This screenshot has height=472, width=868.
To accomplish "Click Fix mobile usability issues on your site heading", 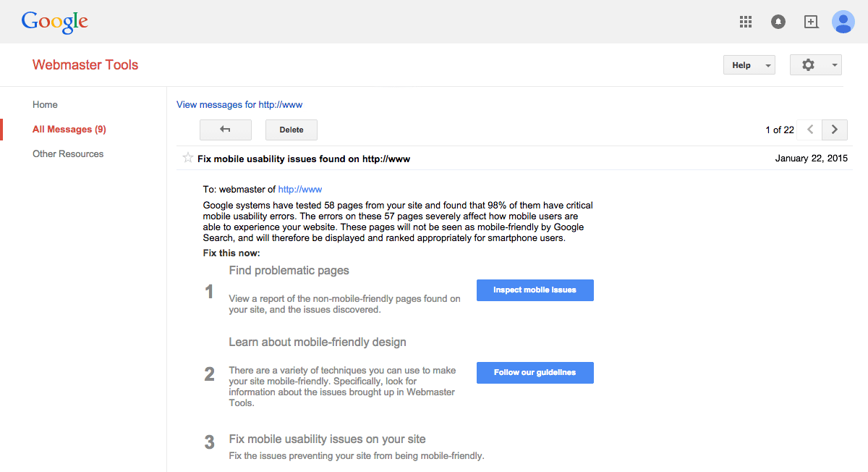I will click(x=327, y=439).
